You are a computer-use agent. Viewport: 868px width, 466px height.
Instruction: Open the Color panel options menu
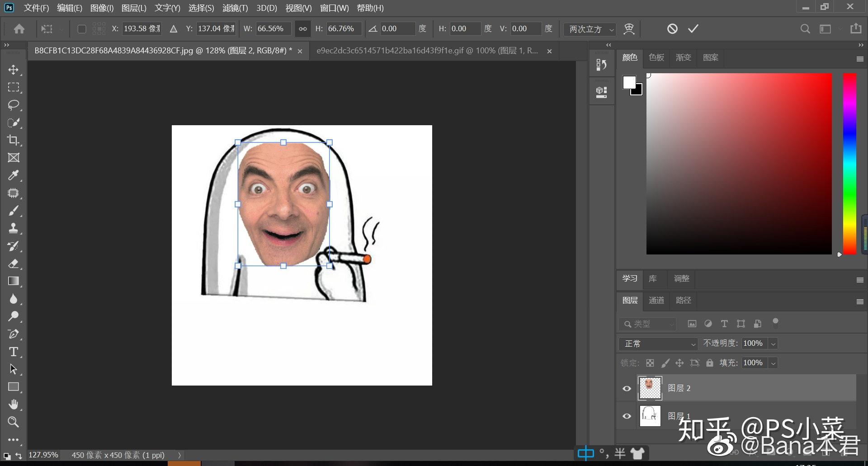860,59
